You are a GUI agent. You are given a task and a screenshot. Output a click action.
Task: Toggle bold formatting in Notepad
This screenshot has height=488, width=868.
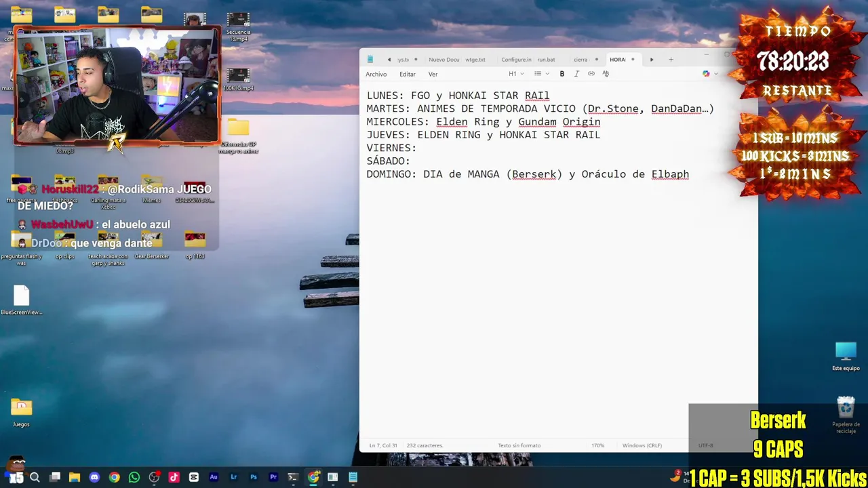point(561,74)
